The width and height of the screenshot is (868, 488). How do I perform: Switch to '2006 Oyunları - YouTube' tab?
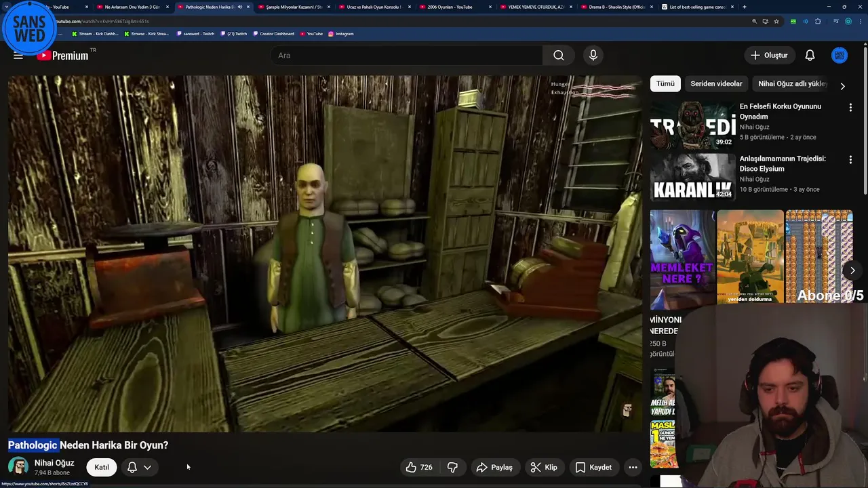pyautogui.click(x=454, y=7)
